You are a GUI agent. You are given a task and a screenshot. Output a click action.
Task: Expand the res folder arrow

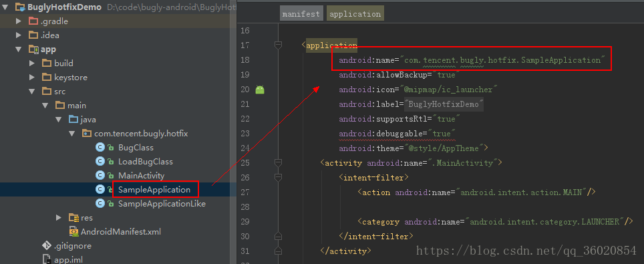click(59, 217)
